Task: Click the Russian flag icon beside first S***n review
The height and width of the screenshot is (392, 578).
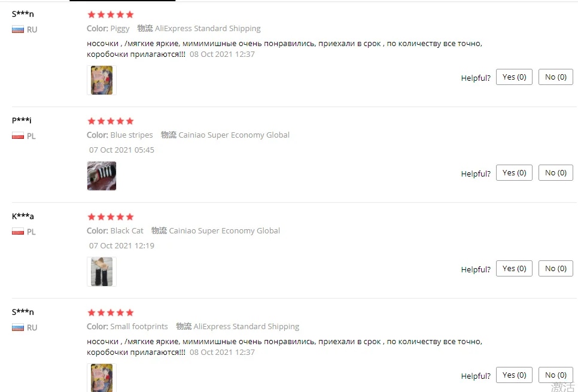Action: [x=18, y=29]
